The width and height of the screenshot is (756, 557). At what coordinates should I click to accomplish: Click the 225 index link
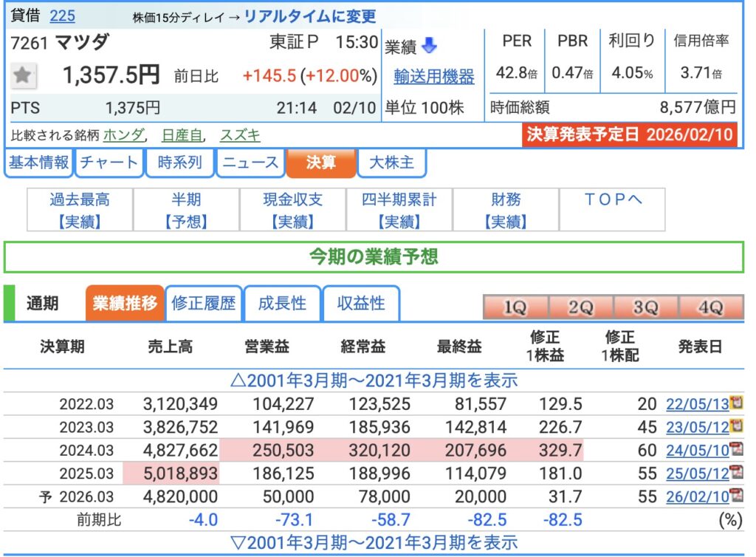click(62, 16)
